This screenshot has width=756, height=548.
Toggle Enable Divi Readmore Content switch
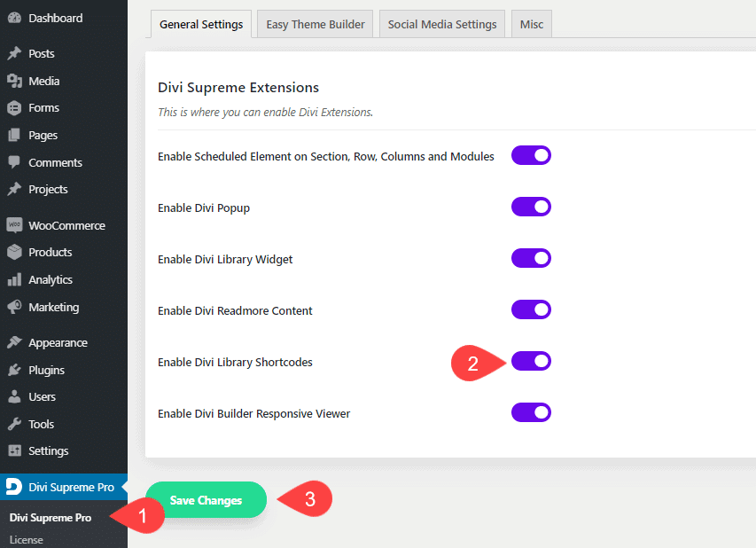[531, 309]
